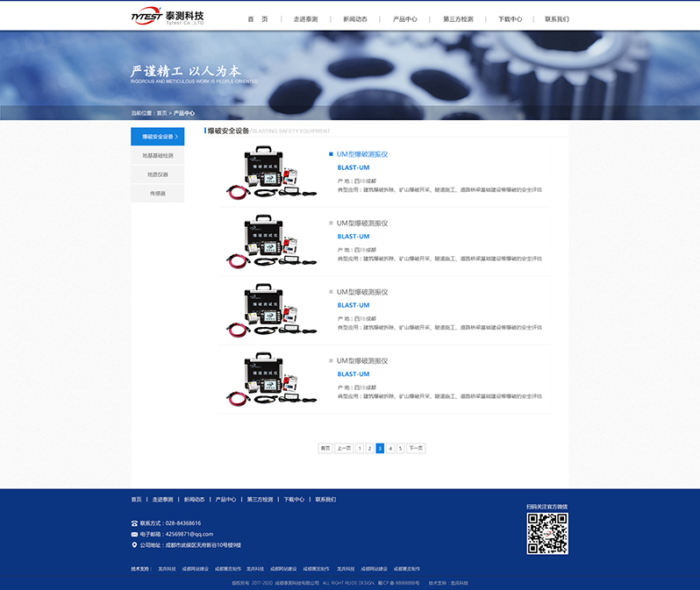Click the 上一页 pagination button
Viewport: 700px width, 590px height.
point(344,448)
